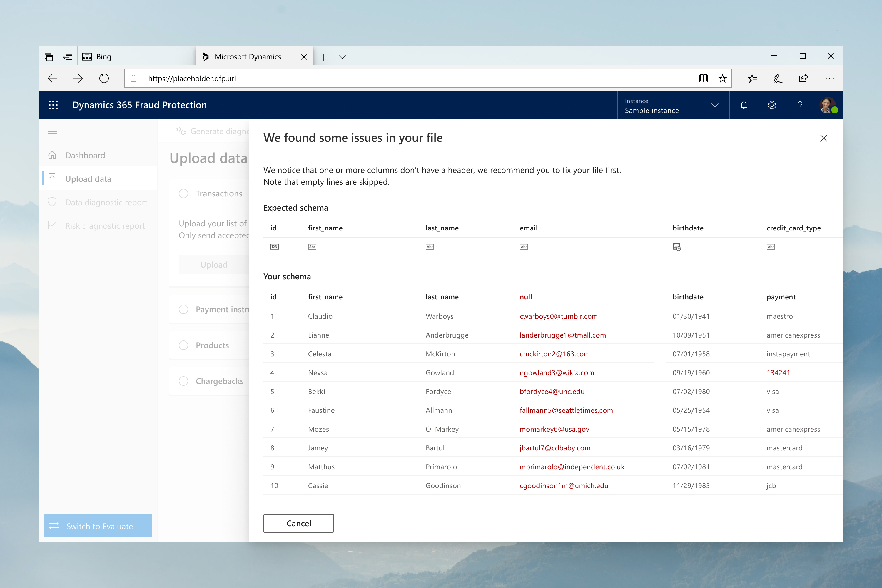Click the Data diagnostic report shield icon
882x588 pixels.
click(x=53, y=202)
